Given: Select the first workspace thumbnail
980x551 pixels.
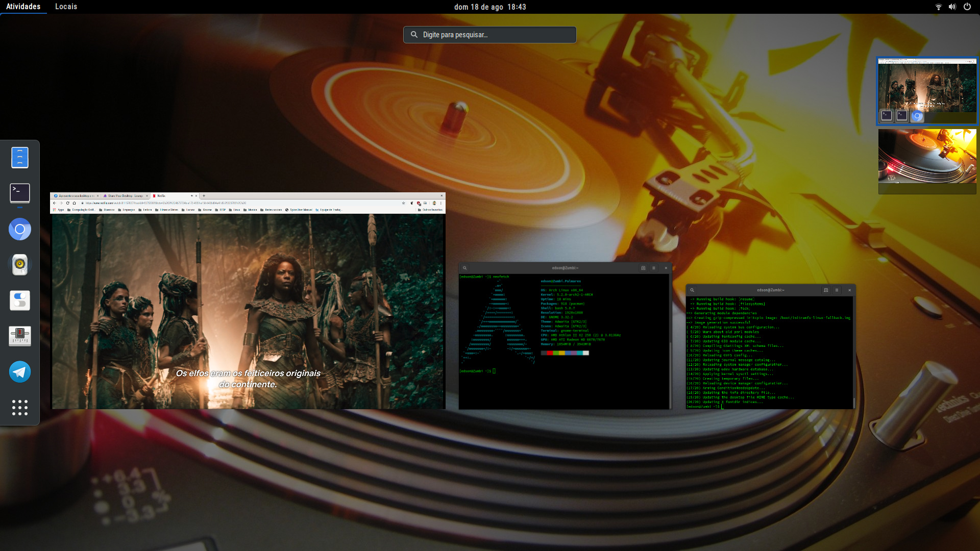Looking at the screenshot, I should tap(927, 91).
